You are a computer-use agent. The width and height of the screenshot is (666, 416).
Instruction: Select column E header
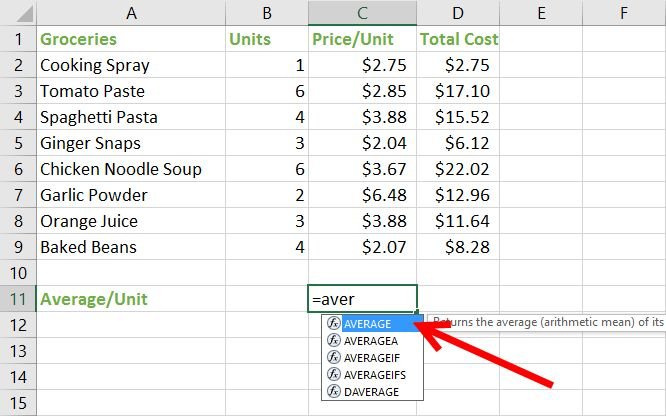541,13
